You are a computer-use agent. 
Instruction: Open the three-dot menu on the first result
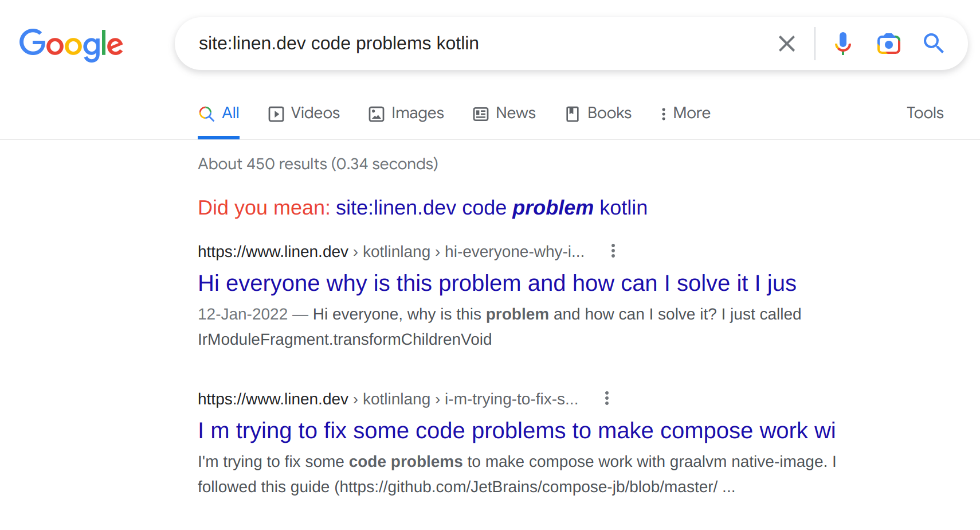(x=613, y=251)
